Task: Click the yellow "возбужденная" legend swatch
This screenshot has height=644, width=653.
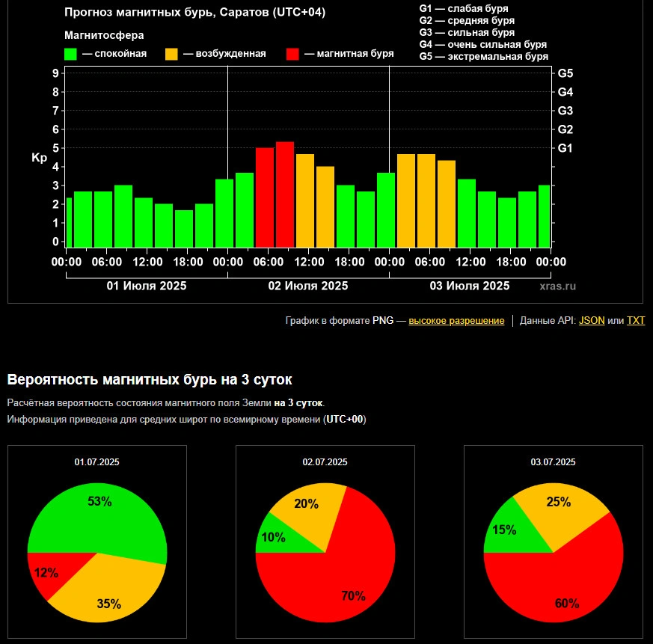Action: pos(171,54)
